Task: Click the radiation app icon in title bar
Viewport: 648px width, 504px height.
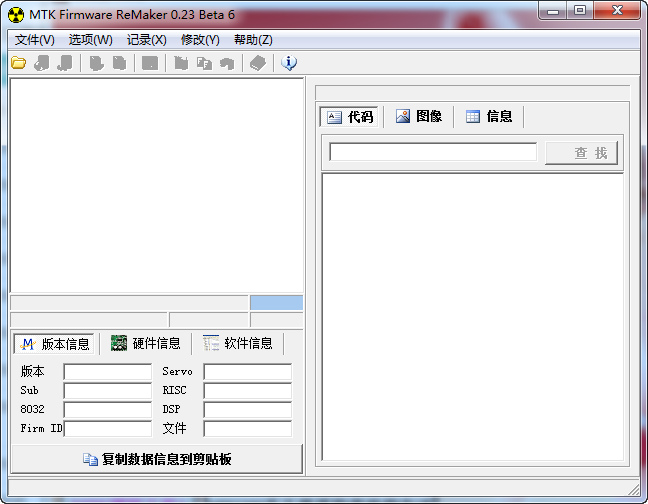Action: click(15, 14)
